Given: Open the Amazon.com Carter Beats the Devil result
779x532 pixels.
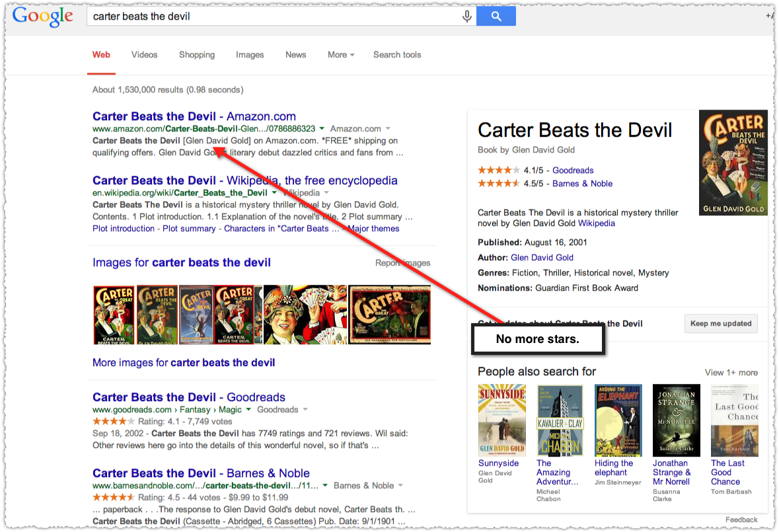Looking at the screenshot, I should pos(194,116).
